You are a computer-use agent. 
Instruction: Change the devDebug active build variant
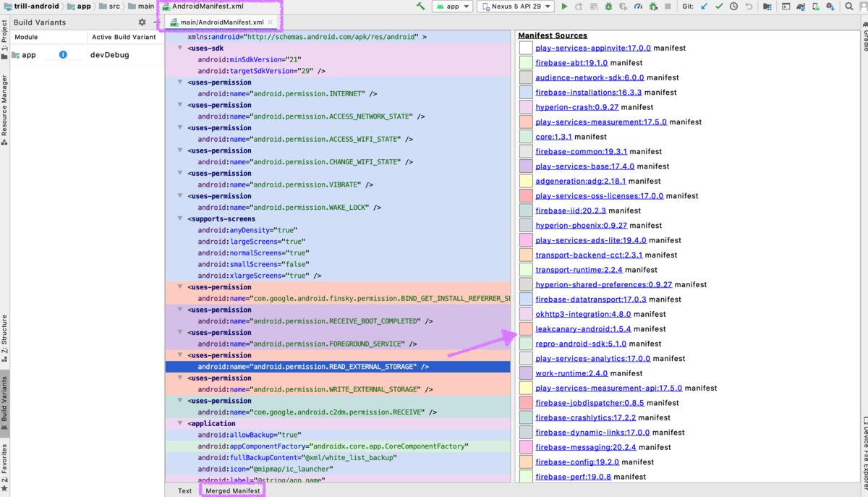110,55
